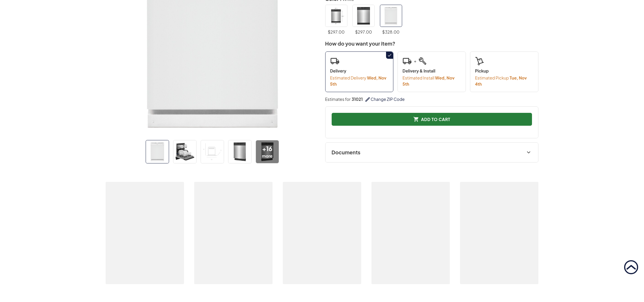This screenshot has height=302, width=644.
Task: Click the shopping cart icon on Add to Cart
Action: (416, 119)
